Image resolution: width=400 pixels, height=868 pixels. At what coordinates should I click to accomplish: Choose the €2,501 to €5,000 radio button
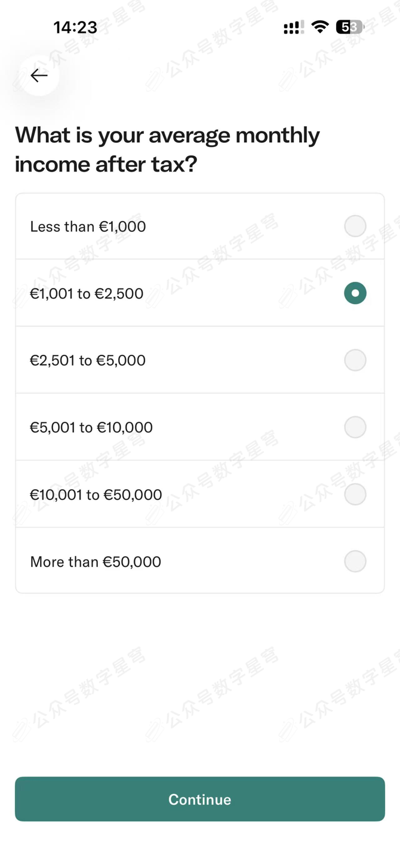(355, 360)
